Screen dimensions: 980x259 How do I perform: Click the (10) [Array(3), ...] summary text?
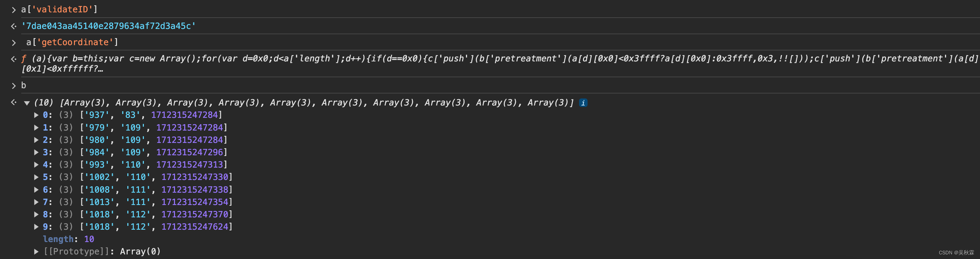click(x=304, y=103)
